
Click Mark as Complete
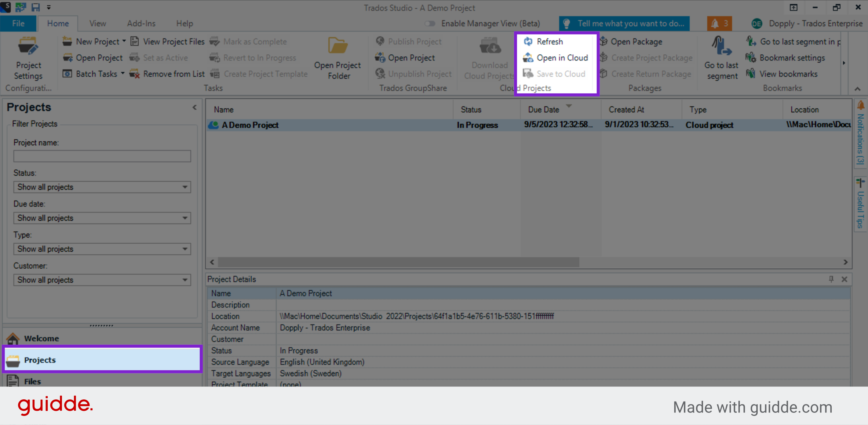tap(248, 42)
